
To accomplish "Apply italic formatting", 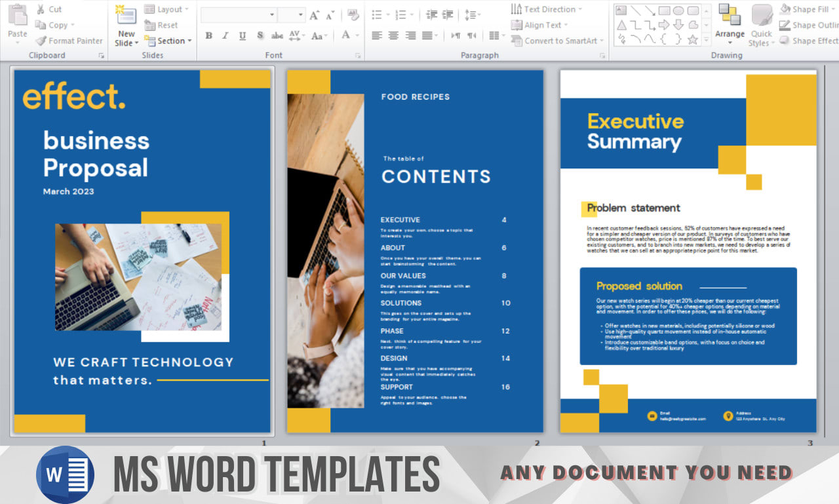I will tap(225, 36).
